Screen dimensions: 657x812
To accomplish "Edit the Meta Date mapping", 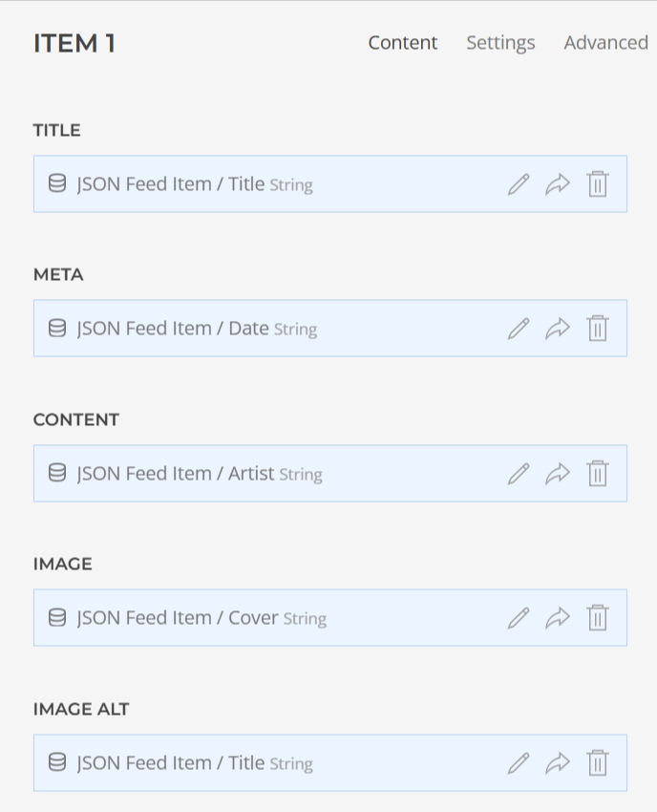I will pyautogui.click(x=519, y=329).
